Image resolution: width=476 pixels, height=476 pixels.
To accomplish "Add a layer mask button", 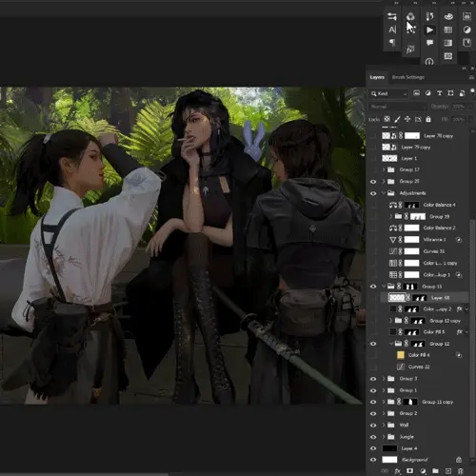I will (x=409, y=471).
